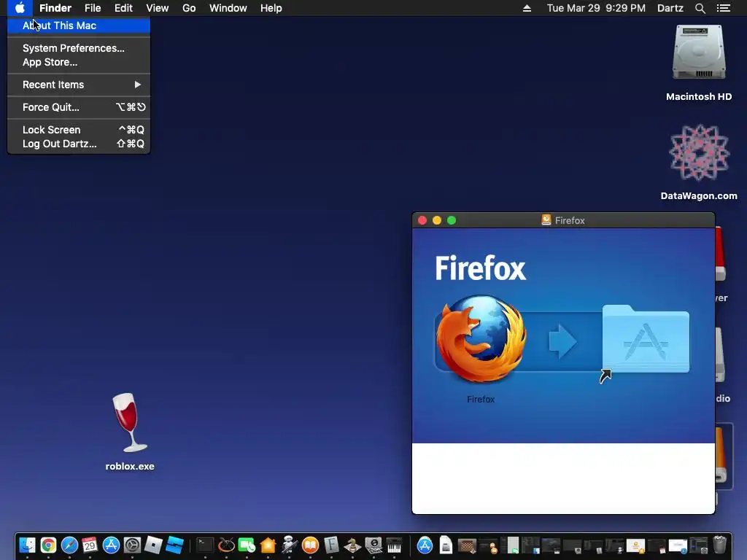Launch Google Chrome from the Dock
Viewport: 747px width, 560px height.
[48, 545]
